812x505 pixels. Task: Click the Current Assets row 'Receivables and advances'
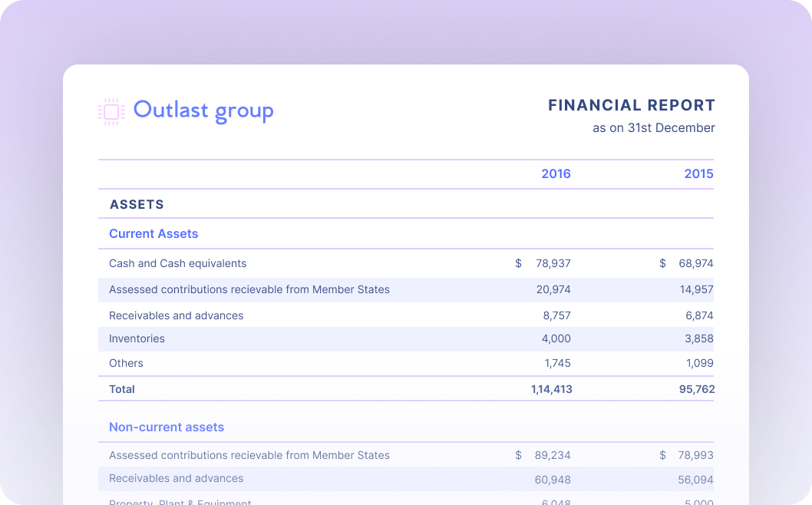tap(176, 315)
